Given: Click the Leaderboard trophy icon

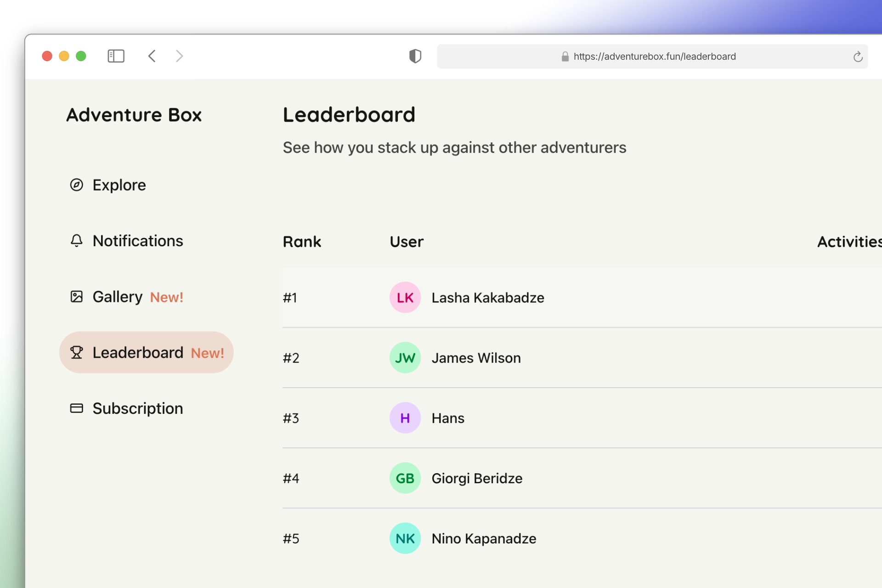Looking at the screenshot, I should 76,352.
